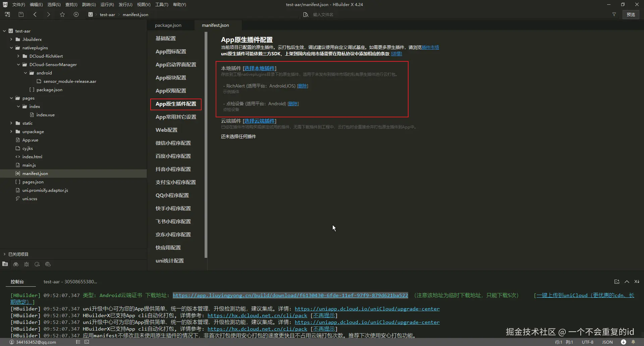644x346 pixels.
Task: Collapse the pages folder
Action: click(x=11, y=98)
